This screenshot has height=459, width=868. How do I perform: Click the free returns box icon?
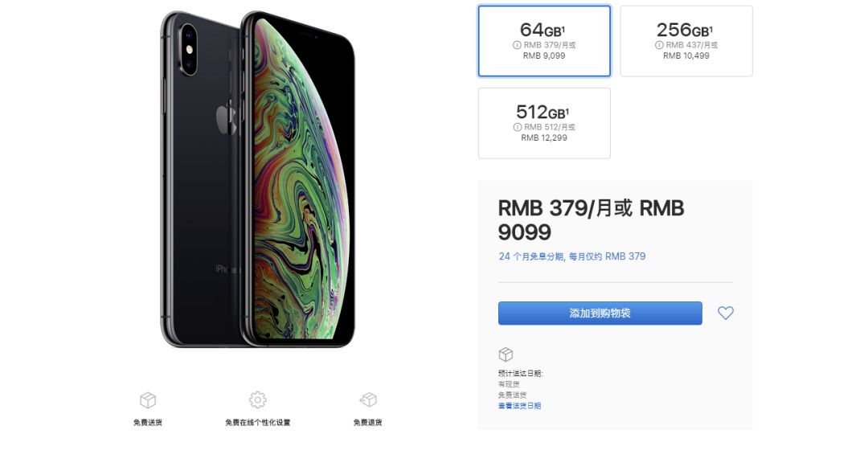[368, 400]
